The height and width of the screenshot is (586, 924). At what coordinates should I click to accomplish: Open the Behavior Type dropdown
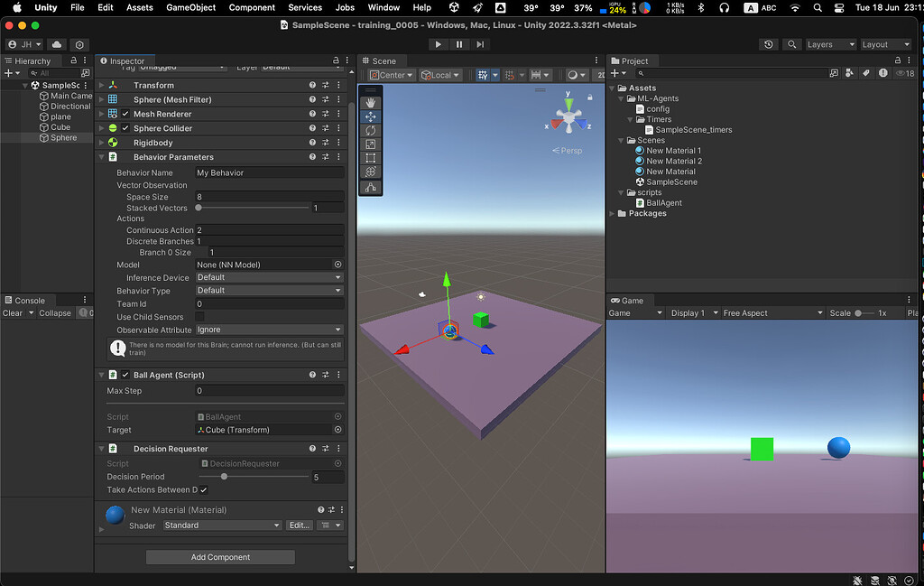click(x=268, y=290)
